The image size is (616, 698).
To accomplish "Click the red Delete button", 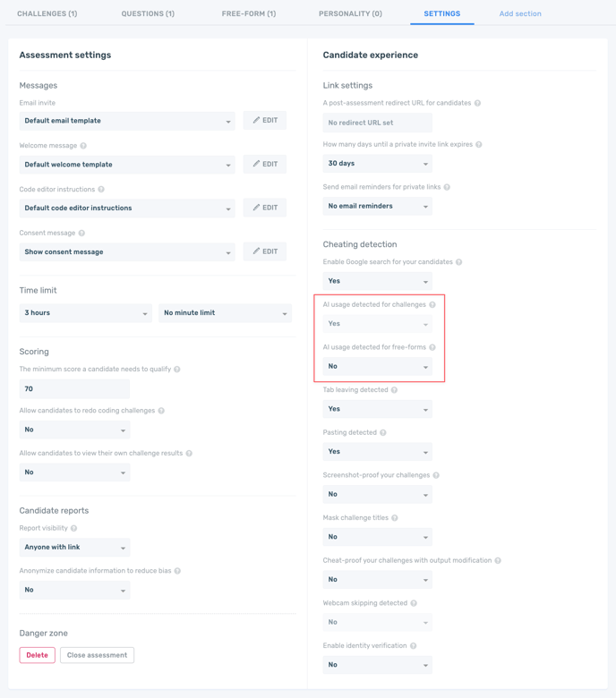I will click(x=38, y=655).
